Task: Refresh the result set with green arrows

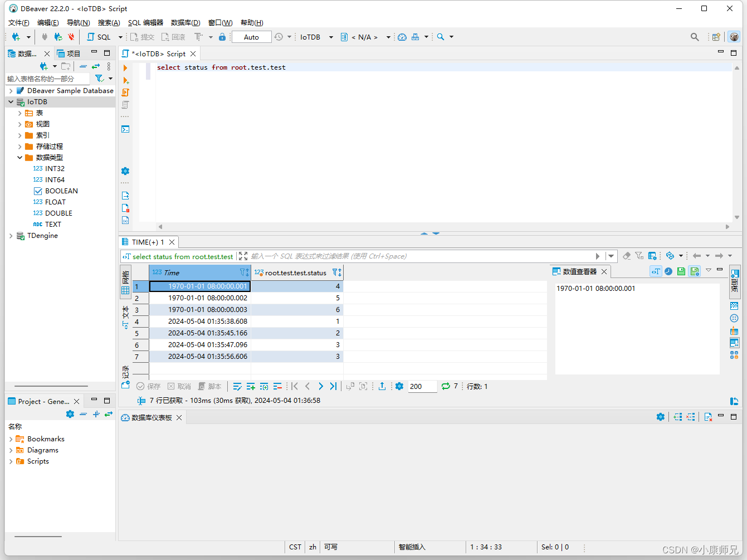Action: [446, 386]
